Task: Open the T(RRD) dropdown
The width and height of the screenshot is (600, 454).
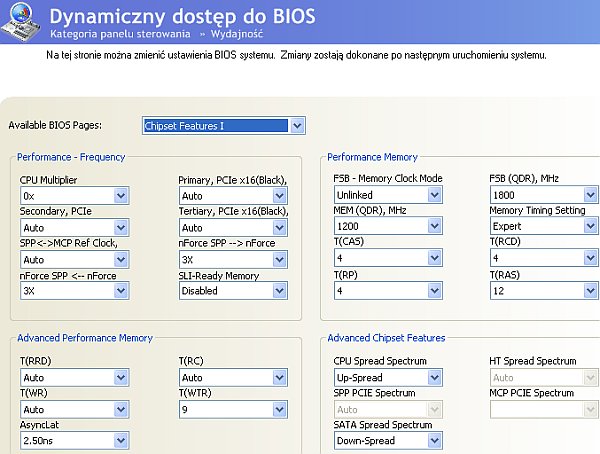Action: coord(121,378)
